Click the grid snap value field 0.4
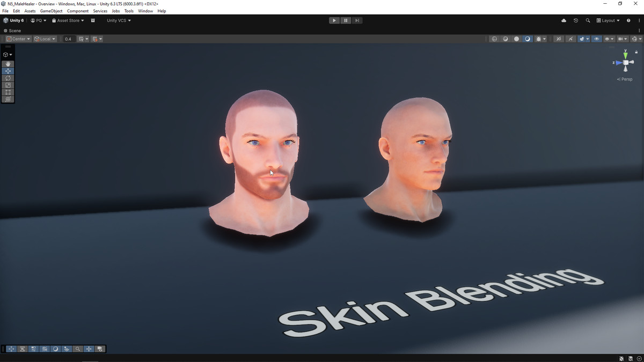This screenshot has height=362, width=644. (69, 39)
